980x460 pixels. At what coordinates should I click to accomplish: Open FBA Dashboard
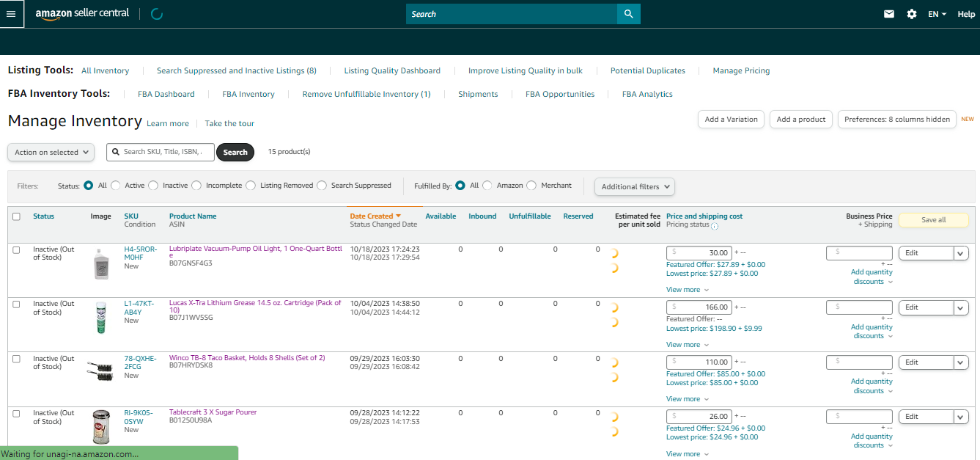(166, 95)
